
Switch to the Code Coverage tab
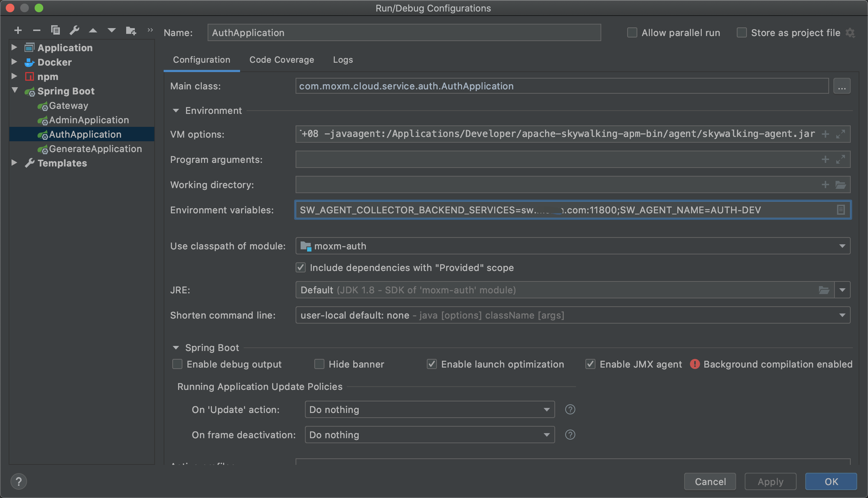coord(282,60)
